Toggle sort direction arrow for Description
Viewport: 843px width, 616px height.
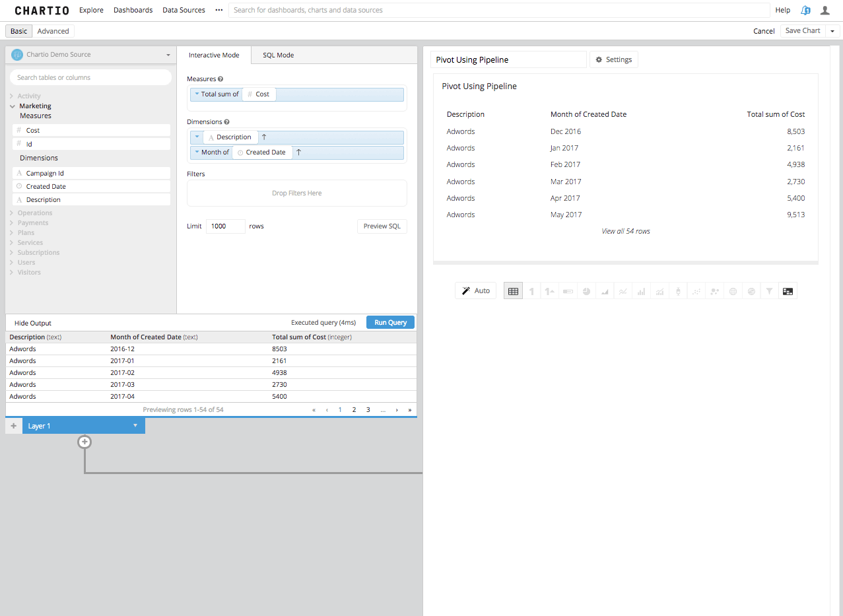click(x=264, y=137)
